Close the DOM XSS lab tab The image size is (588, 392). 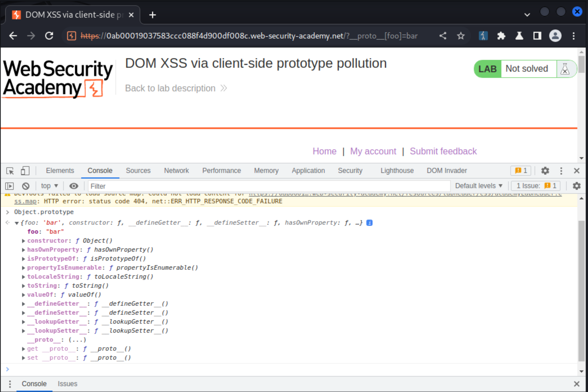coord(131,15)
